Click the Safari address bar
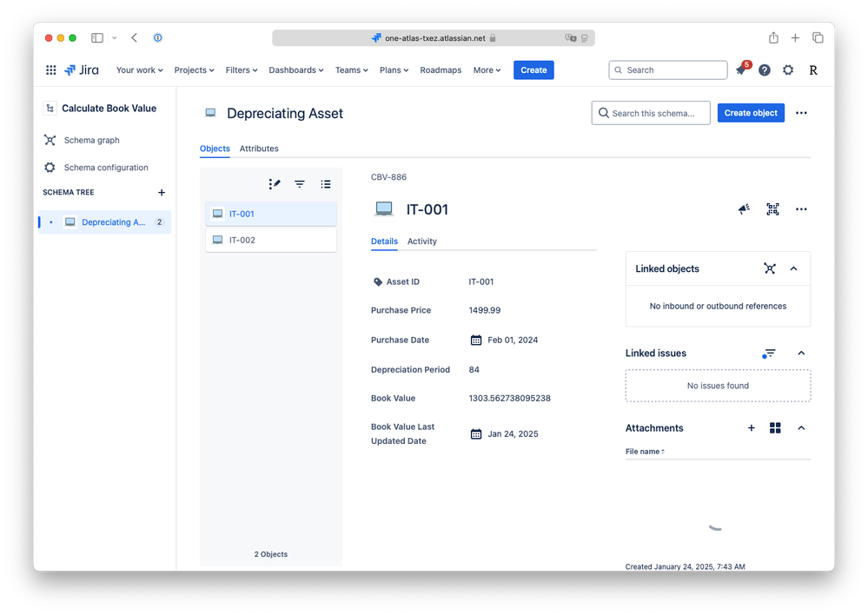The width and height of the screenshot is (868, 615). pos(434,37)
